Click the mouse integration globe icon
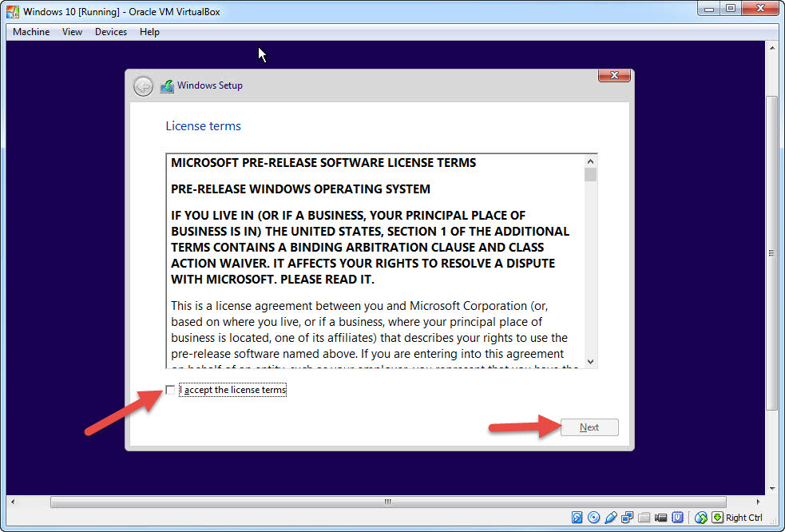This screenshot has height=532, width=785. click(x=701, y=517)
